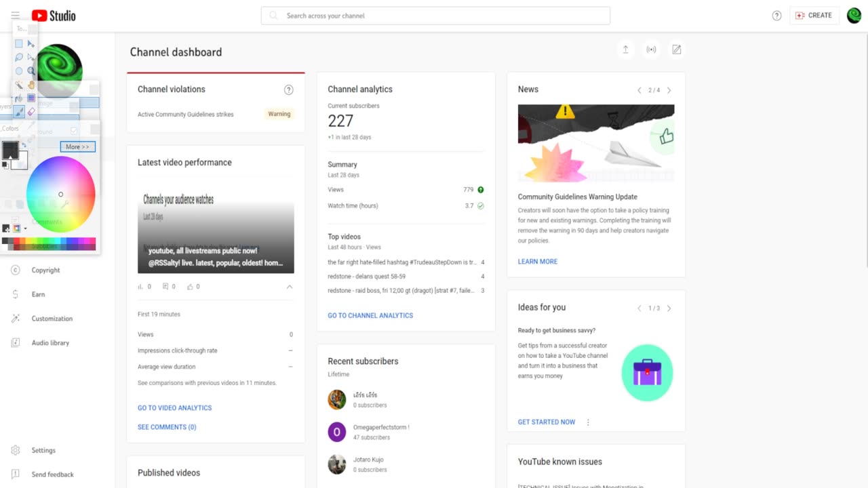Click the LEARN MORE news link
This screenshot has width=868, height=488.
coord(538,262)
